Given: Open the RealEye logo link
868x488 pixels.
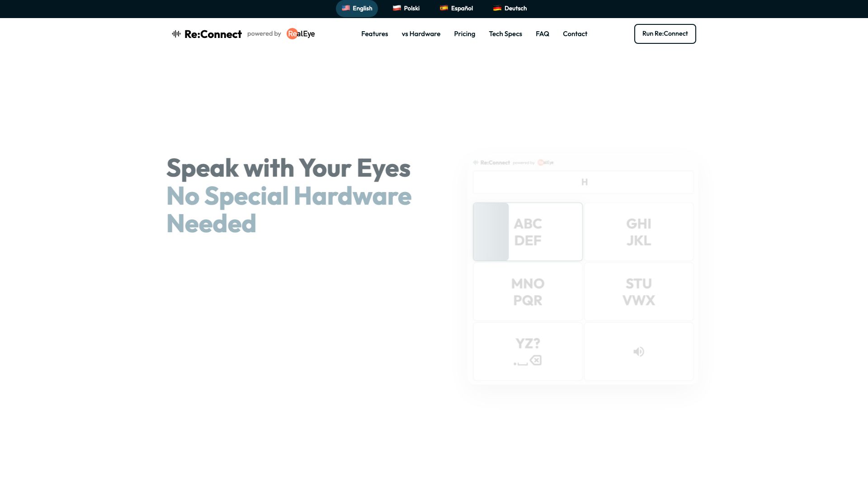Looking at the screenshot, I should tap(300, 33).
